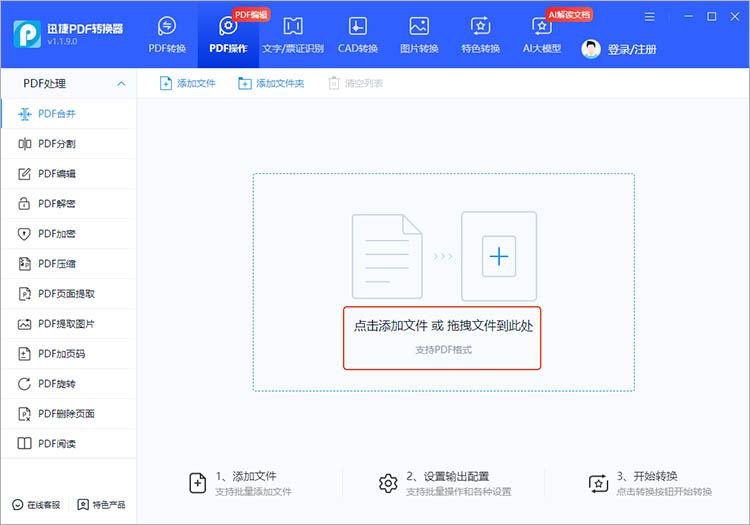Open the AI大模型 tab
The height and width of the screenshot is (525, 750).
[541, 35]
